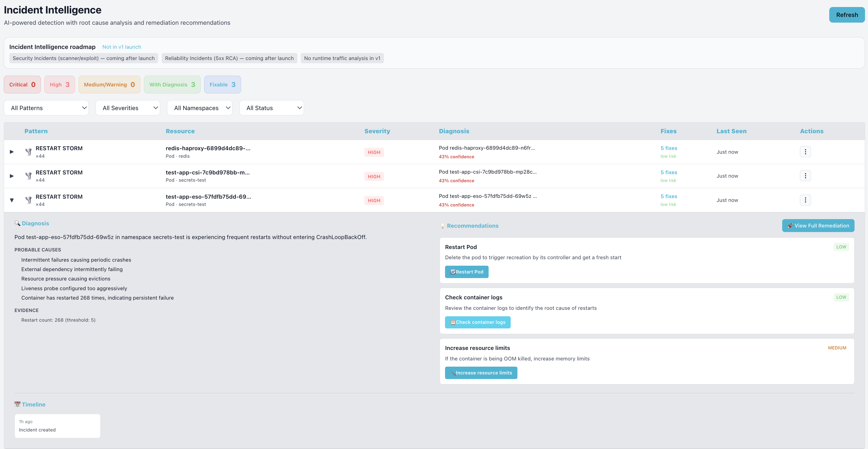Toggle the Fixable filter pill

(x=223, y=84)
